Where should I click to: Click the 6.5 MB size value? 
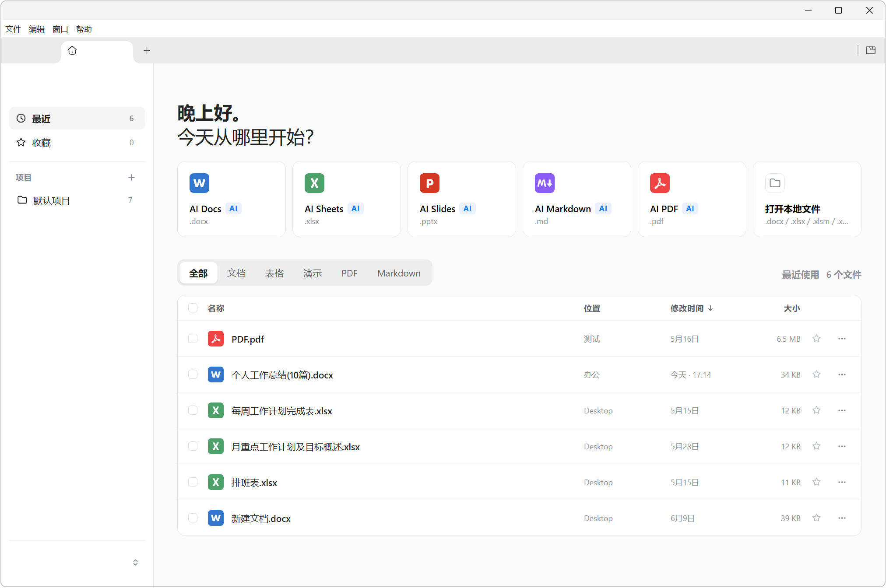tap(788, 339)
